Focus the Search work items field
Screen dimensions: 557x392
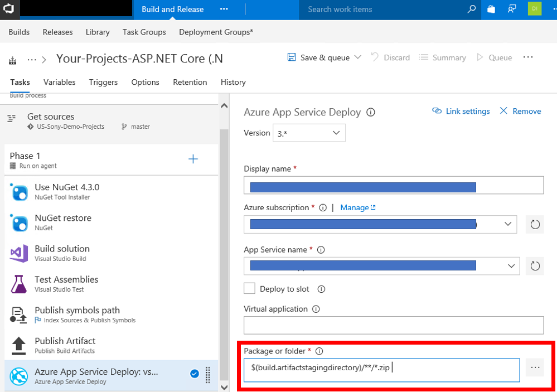(x=384, y=9)
